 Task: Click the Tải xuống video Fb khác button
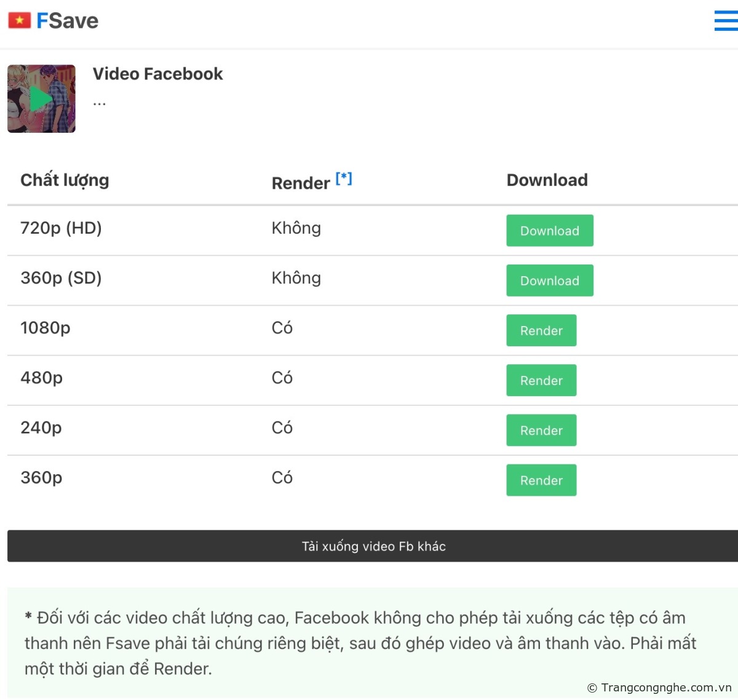[x=373, y=546]
